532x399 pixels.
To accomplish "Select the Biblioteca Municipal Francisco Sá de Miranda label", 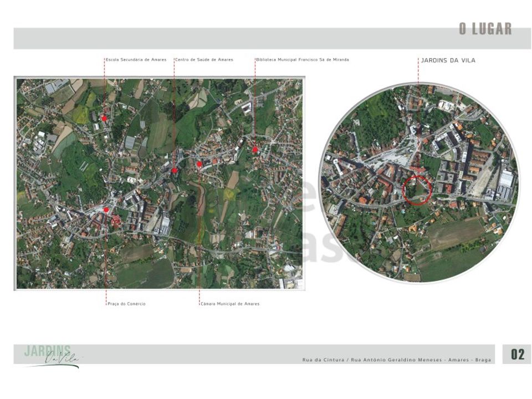I will [303, 60].
